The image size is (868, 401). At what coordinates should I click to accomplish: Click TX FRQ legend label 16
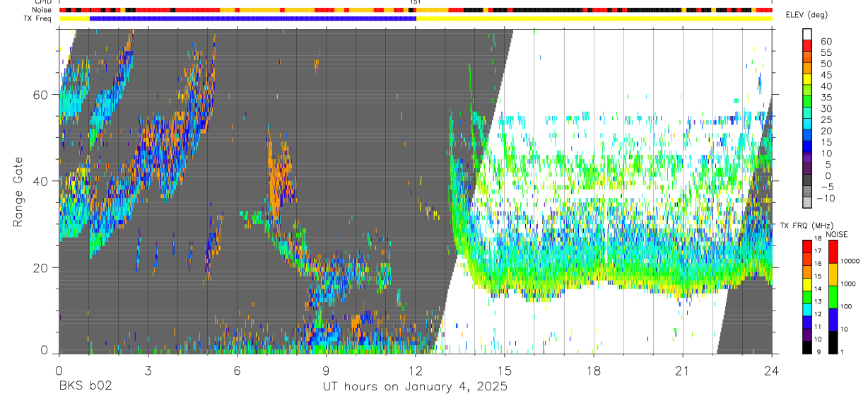point(818,264)
